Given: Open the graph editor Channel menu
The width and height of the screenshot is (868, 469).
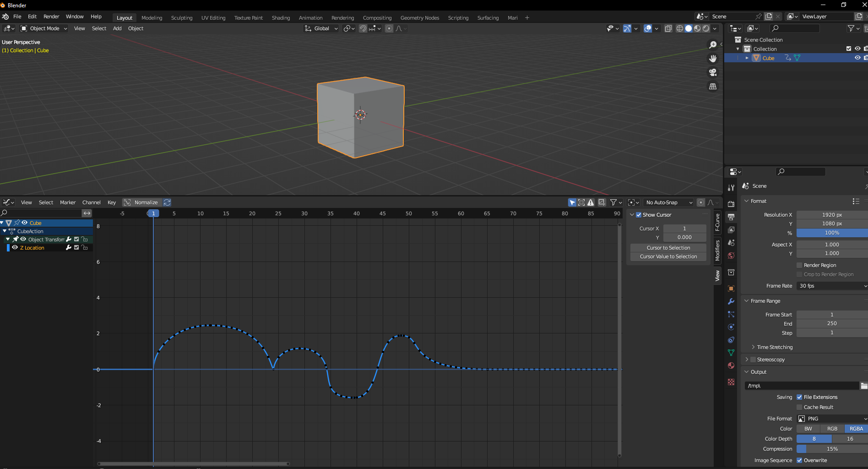Looking at the screenshot, I should click(92, 202).
